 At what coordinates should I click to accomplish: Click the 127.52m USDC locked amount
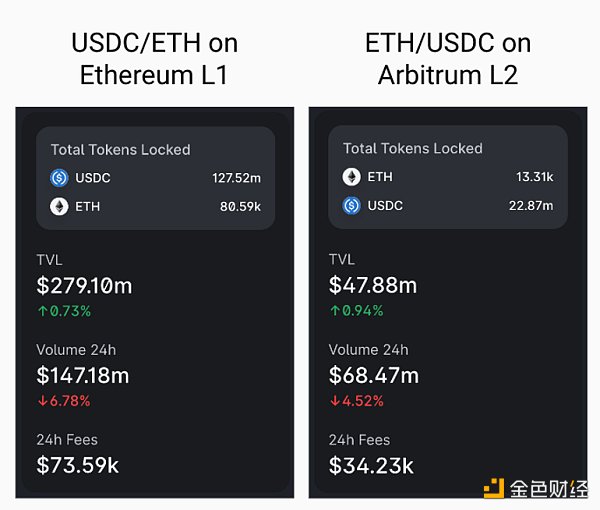click(236, 179)
